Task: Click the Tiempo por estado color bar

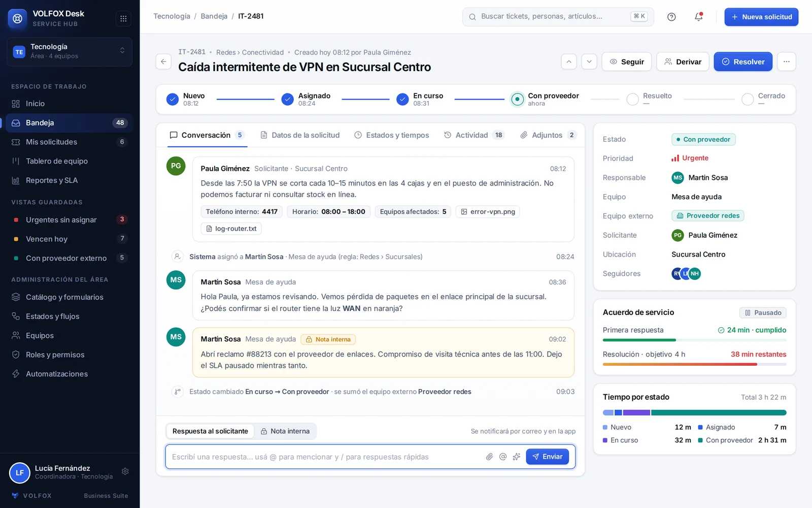Action: pos(694,412)
